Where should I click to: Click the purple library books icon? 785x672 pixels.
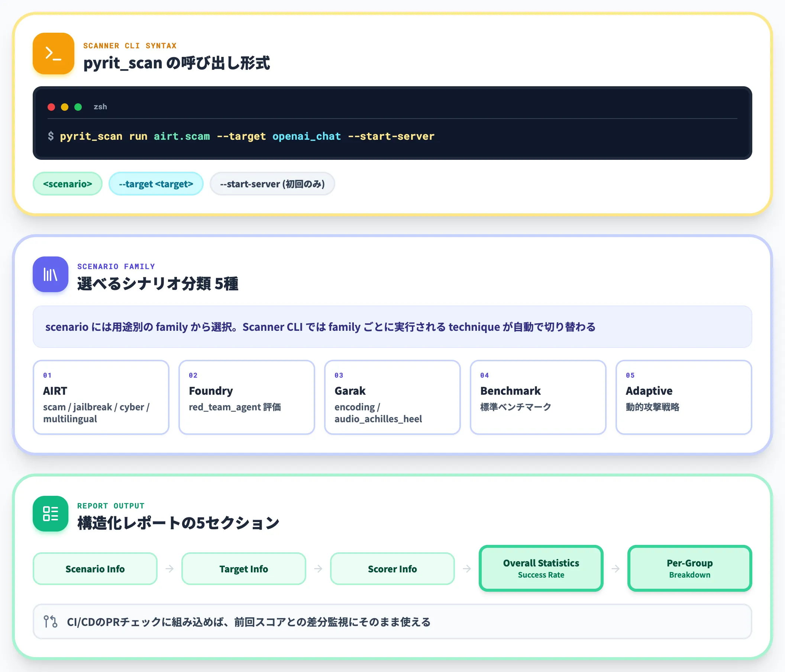(51, 274)
